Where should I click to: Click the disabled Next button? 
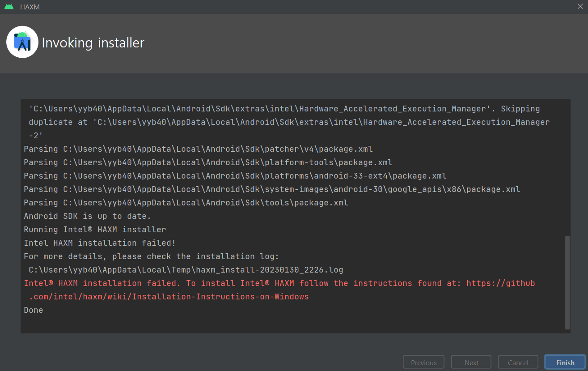pyautogui.click(x=471, y=362)
